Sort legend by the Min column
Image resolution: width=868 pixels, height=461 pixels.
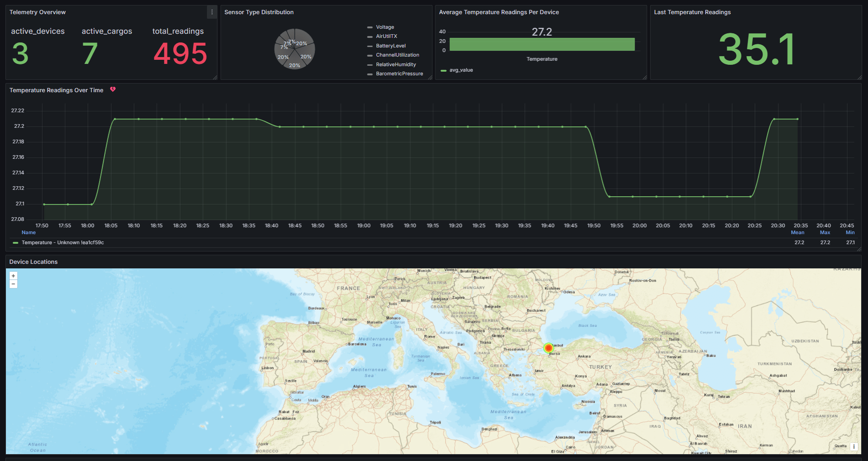(x=850, y=233)
